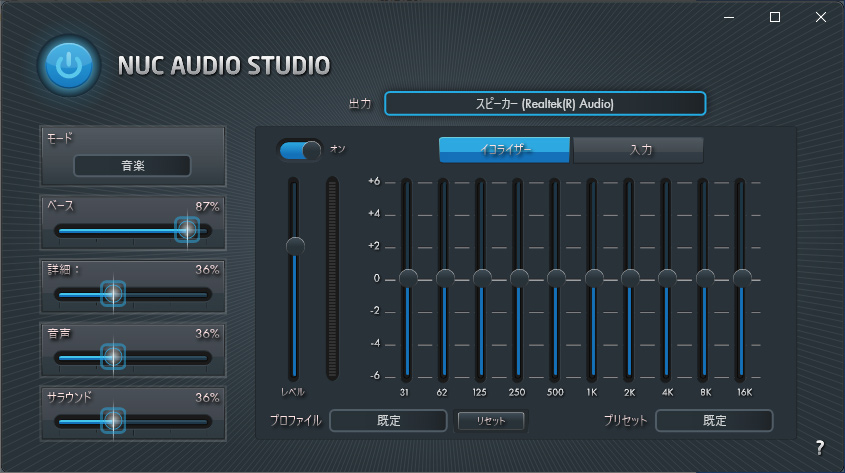Click the 62 Hz equalizer band knob
Viewport: 845px width, 473px height.
click(445, 278)
